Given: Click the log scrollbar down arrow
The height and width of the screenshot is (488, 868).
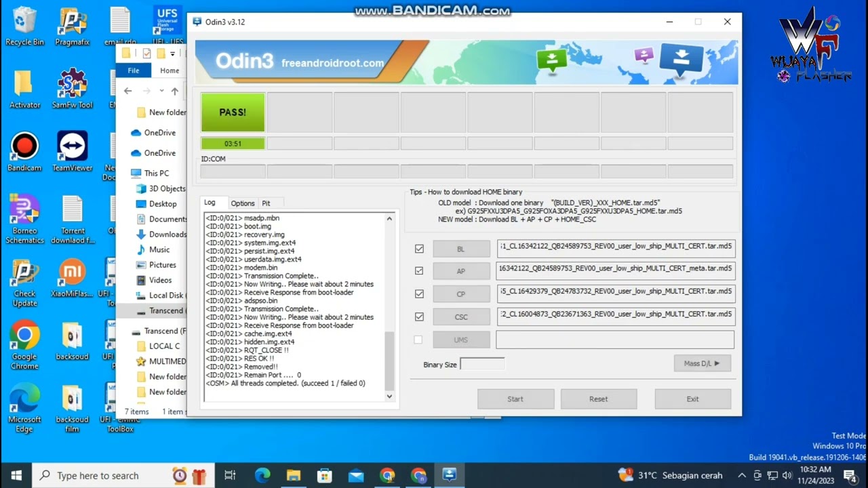Looking at the screenshot, I should tap(389, 396).
